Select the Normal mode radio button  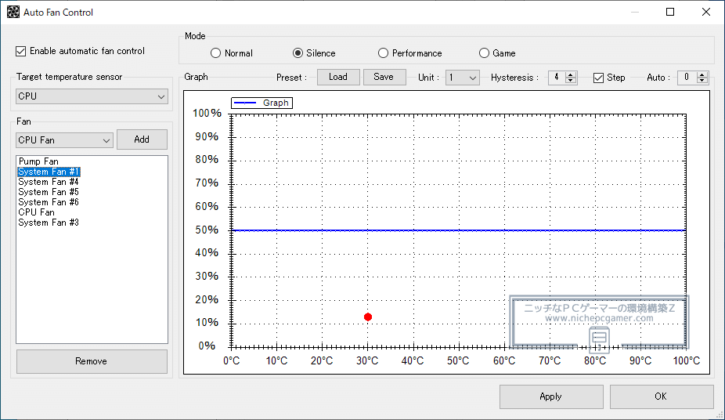coord(216,53)
